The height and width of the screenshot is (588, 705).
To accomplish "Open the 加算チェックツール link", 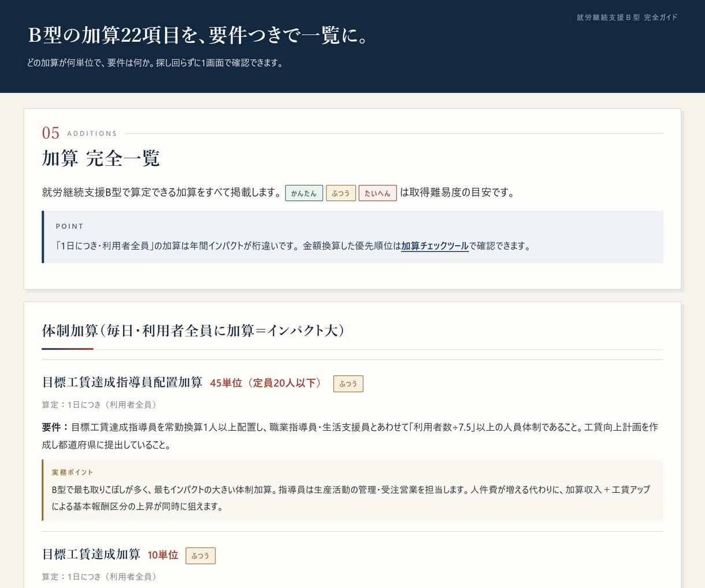I will 435,246.
